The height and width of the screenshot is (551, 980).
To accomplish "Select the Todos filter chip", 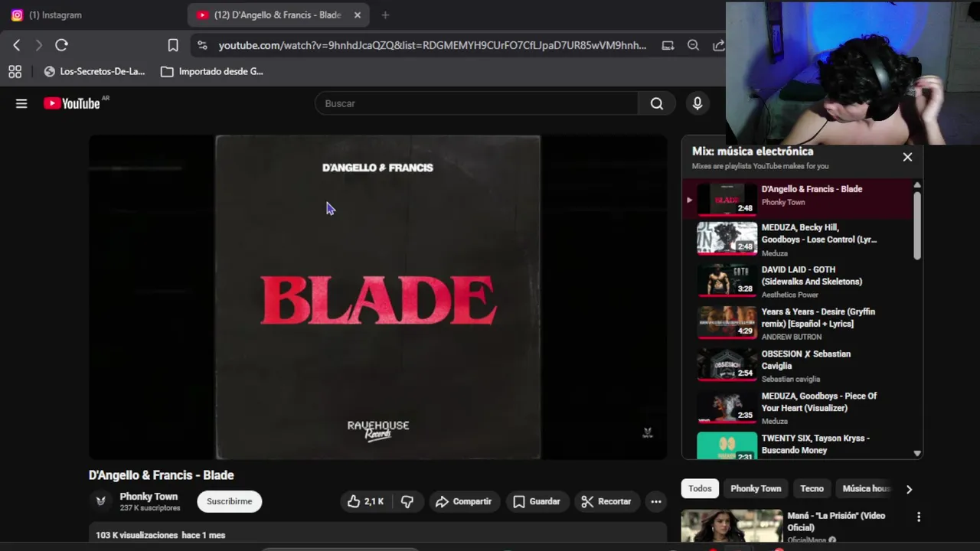I will [x=700, y=488].
